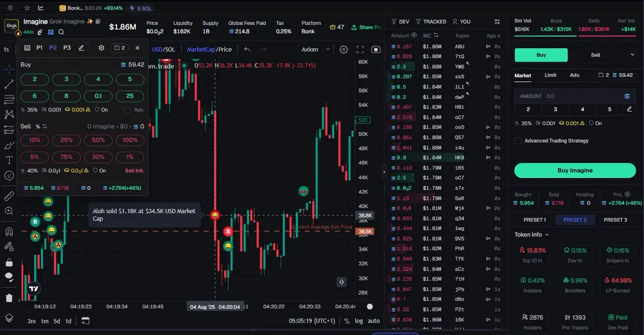This screenshot has width=644, height=335.
Task: Open chart settings gear
Action: click(344, 49)
